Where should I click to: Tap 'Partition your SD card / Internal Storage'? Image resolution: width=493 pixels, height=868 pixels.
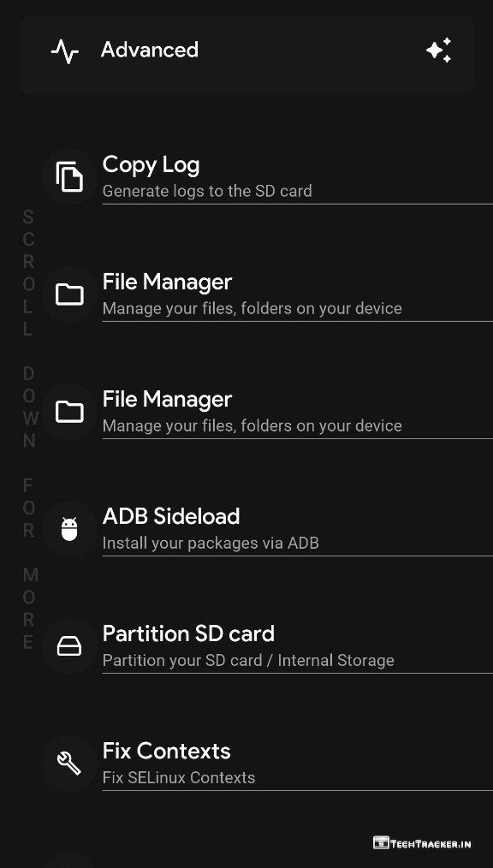(x=248, y=660)
